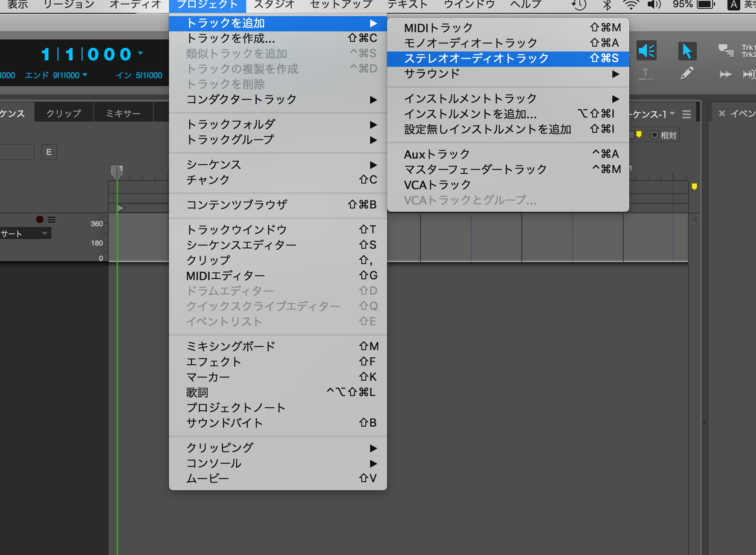
Task: Click the overlapping layers tool icon
Action: [726, 51]
